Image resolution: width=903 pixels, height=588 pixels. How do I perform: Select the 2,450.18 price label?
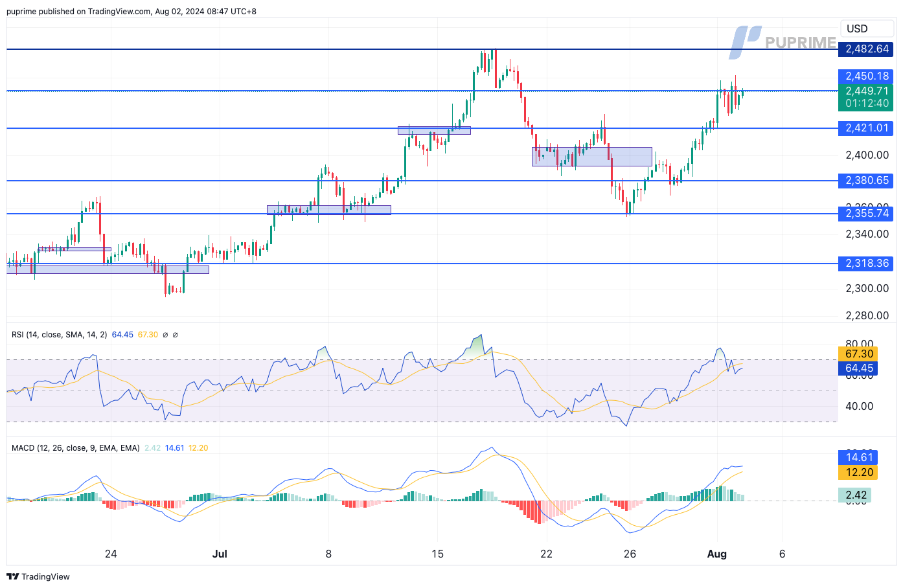(865, 76)
